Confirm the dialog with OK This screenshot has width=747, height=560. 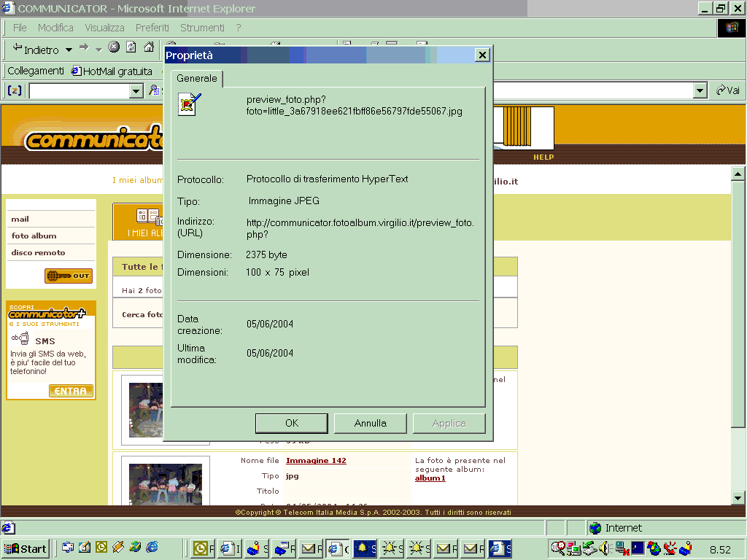coord(292,424)
